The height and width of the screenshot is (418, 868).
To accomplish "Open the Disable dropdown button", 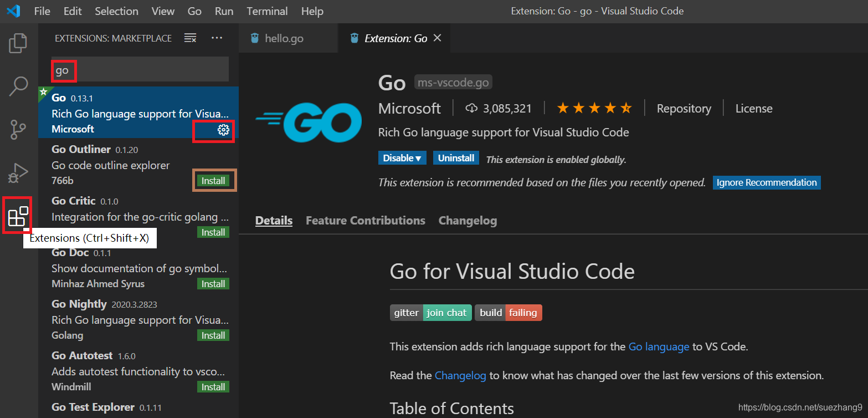I will pyautogui.click(x=403, y=158).
